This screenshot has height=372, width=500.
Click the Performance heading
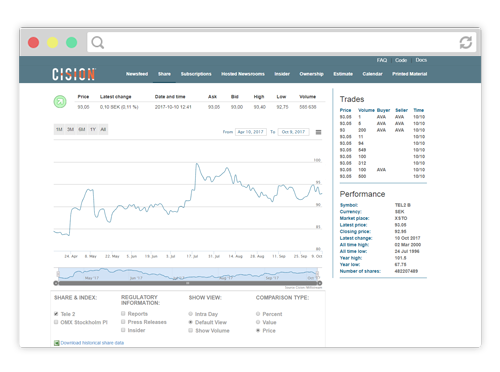click(x=362, y=194)
